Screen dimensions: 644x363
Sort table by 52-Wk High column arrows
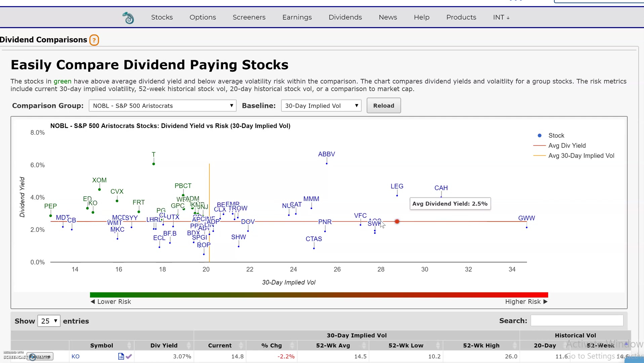(x=515, y=345)
